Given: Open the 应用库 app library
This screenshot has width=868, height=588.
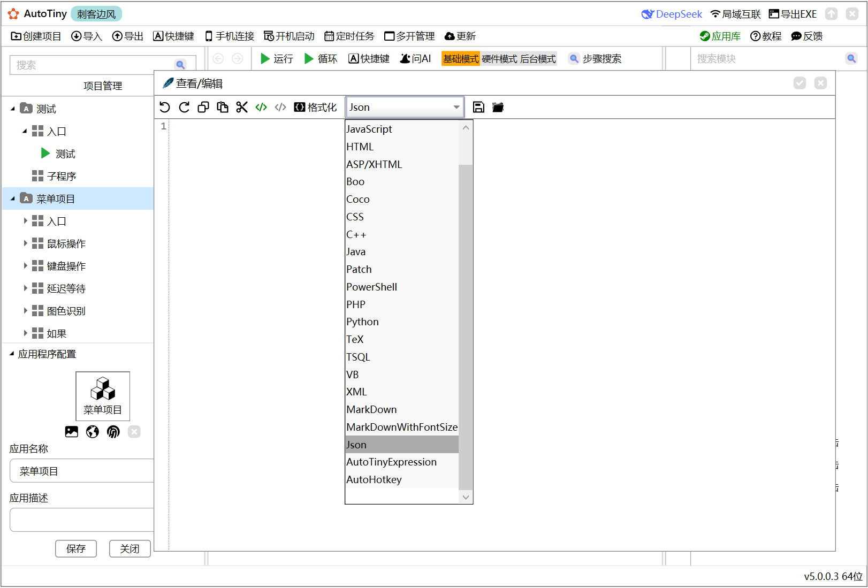Looking at the screenshot, I should click(x=720, y=36).
